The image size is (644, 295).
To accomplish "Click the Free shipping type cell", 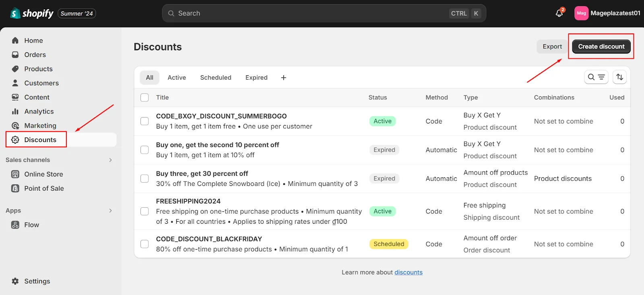I will [x=484, y=205].
